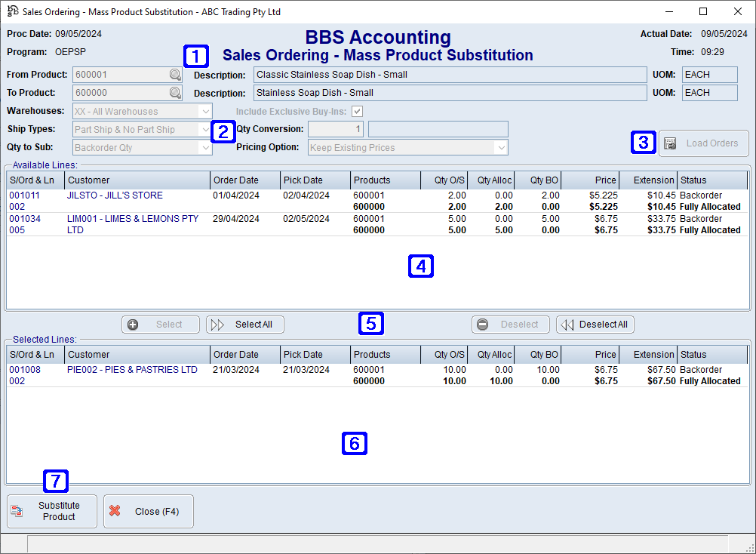Screen dimensions: 756x554
Task: Click the red X icon on Close button
Action: (x=115, y=511)
